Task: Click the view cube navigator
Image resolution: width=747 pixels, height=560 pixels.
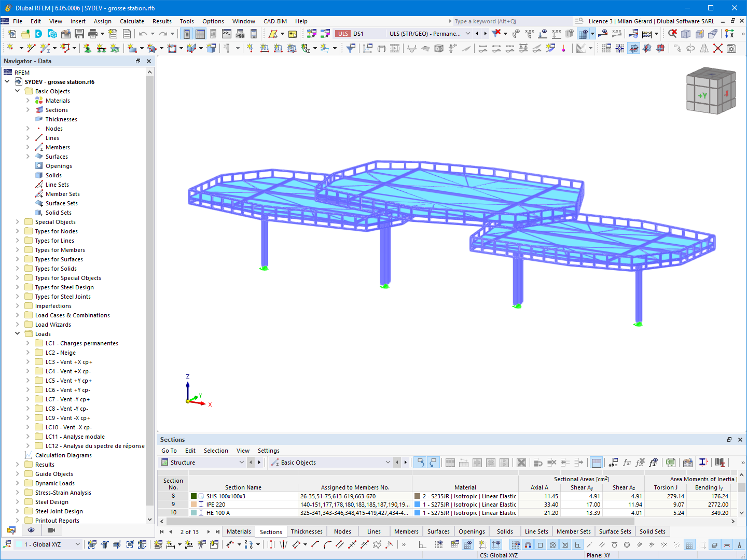Action: pos(711,91)
